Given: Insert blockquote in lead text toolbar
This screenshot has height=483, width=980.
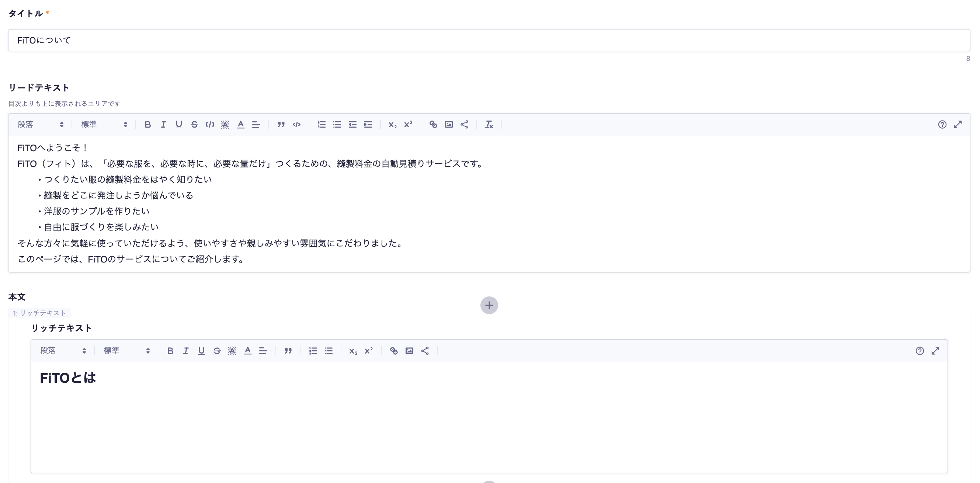Looking at the screenshot, I should click(281, 124).
